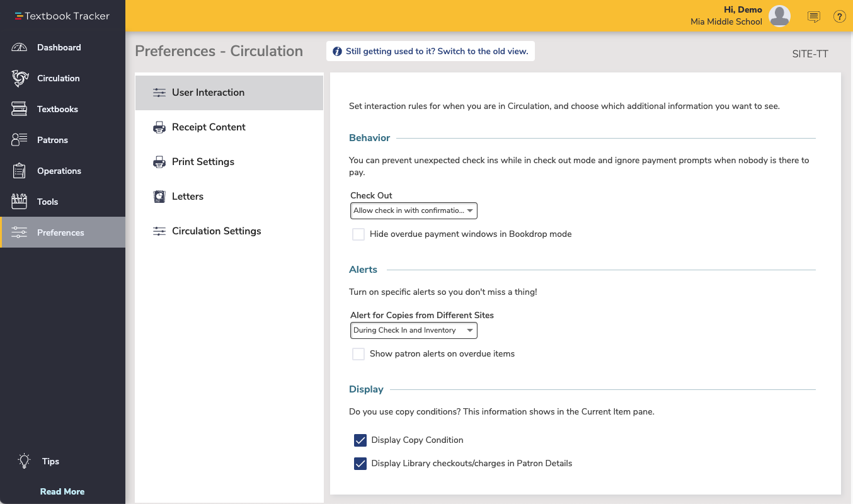Uncheck Display Copy Condition
This screenshot has width=853, height=504.
[360, 440]
